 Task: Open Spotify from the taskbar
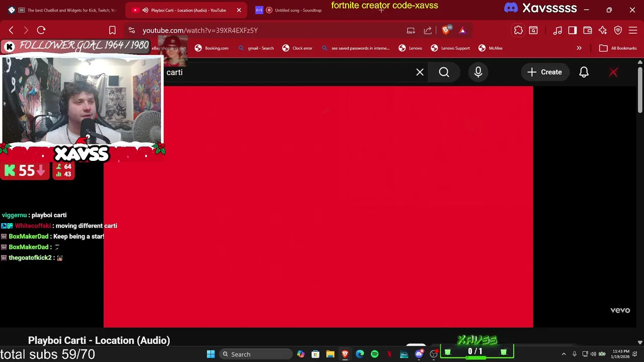click(374, 354)
